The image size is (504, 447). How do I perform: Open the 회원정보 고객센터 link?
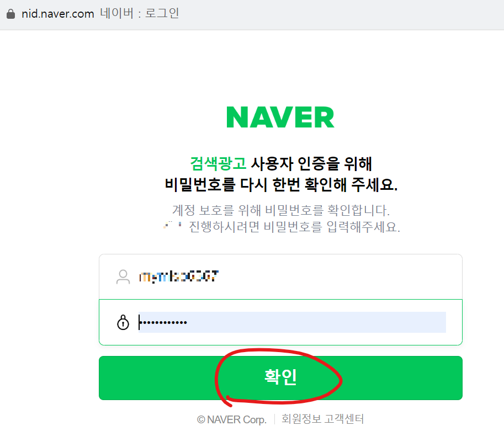[322, 419]
